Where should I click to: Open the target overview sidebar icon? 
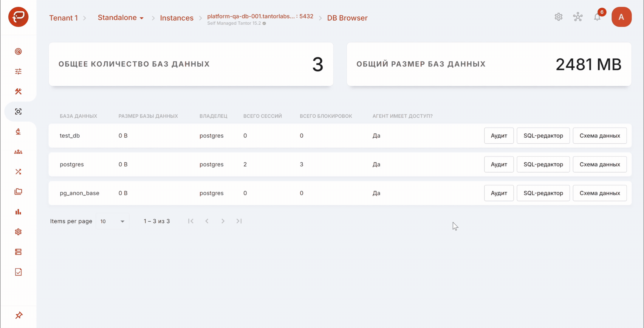click(18, 52)
